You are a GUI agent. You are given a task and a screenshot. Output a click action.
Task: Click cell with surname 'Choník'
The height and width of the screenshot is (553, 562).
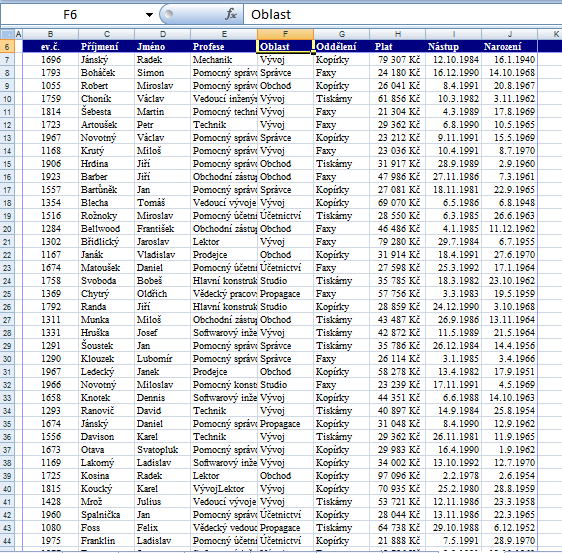106,99
